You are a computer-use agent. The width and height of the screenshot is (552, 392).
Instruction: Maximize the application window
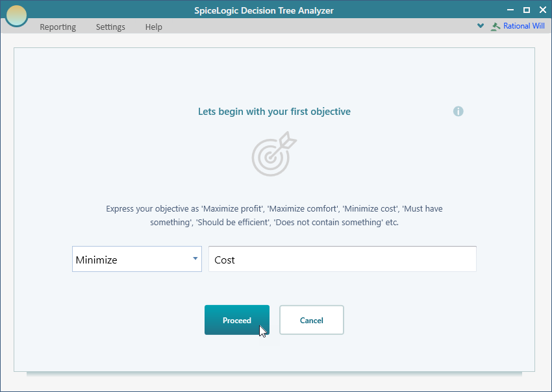[x=527, y=10]
